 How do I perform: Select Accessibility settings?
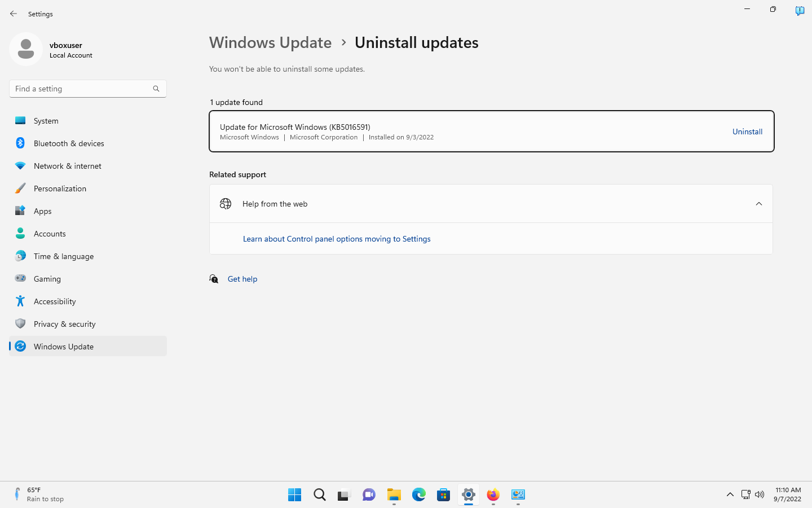point(55,301)
